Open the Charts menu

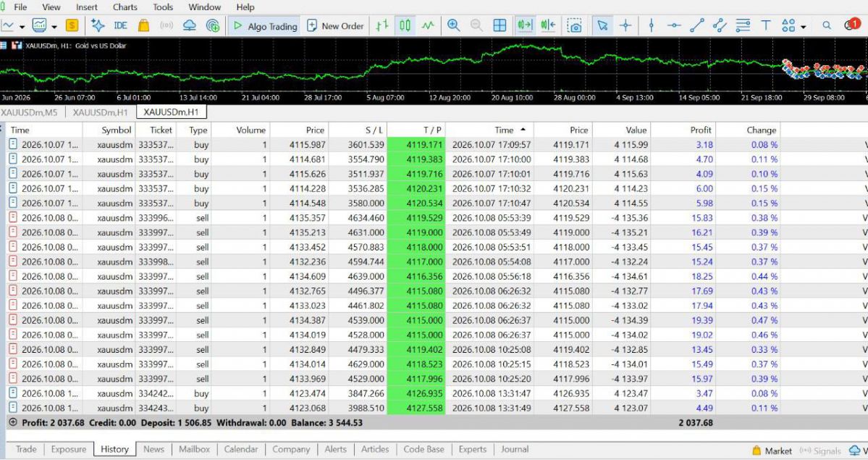click(125, 7)
